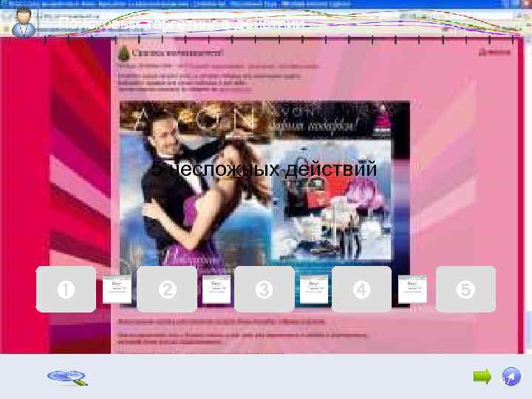Click the user avatar icon
532x399 pixels.
24,22
